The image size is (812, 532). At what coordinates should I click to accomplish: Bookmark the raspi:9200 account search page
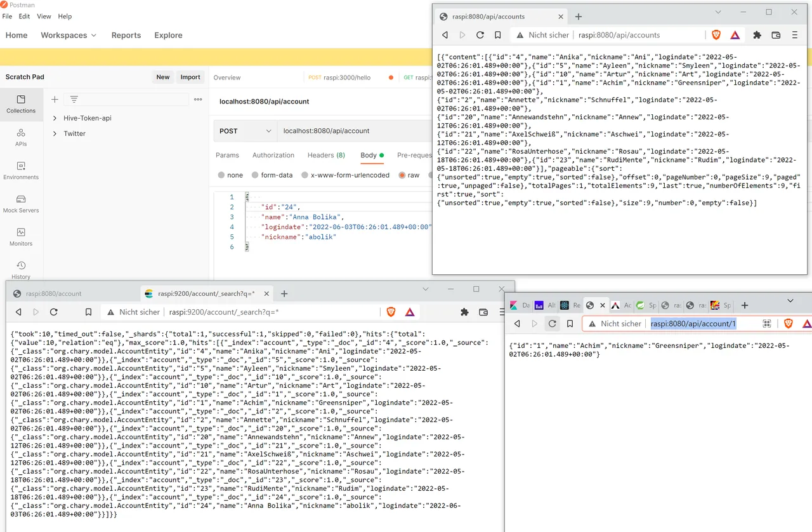tap(88, 312)
